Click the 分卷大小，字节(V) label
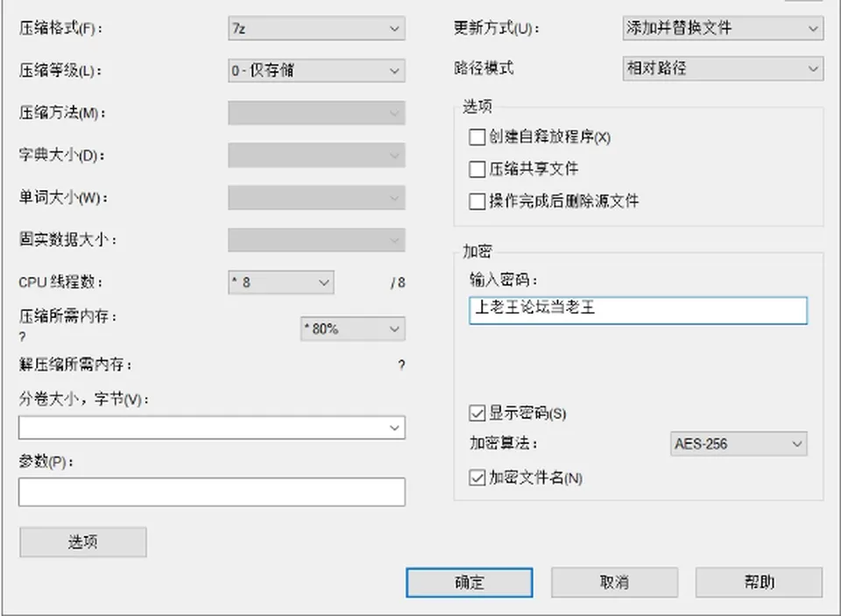 click(x=84, y=400)
